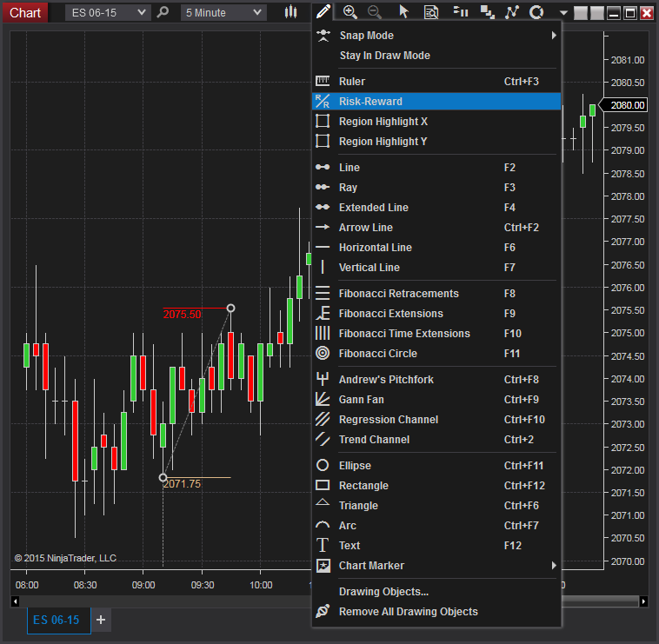Viewport: 659px width, 644px height.
Task: Choose Fibonacci Extensions tool
Action: (x=436, y=314)
